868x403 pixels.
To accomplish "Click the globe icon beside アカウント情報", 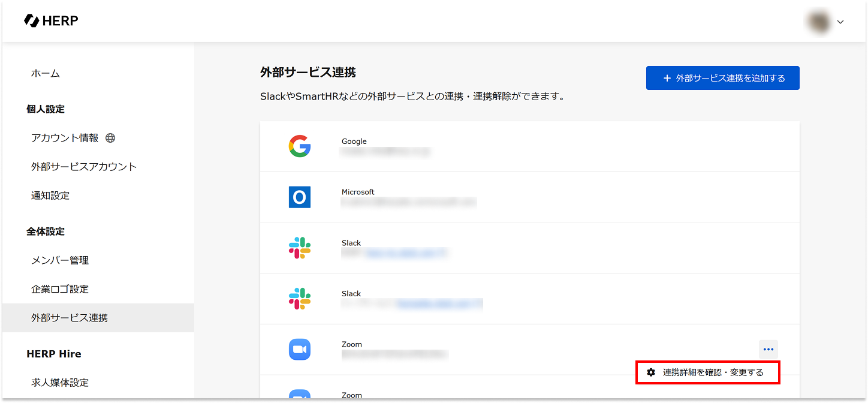I will [x=110, y=138].
